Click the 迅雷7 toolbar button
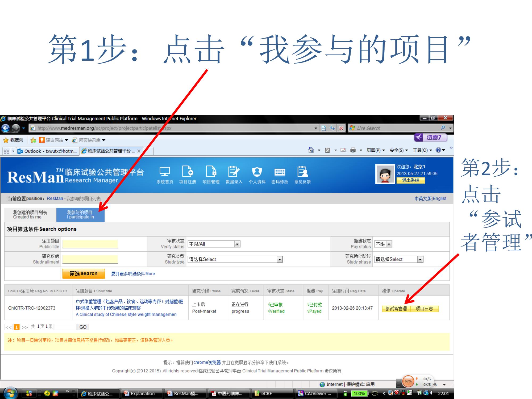This screenshot has width=532, height=399. 430,138
